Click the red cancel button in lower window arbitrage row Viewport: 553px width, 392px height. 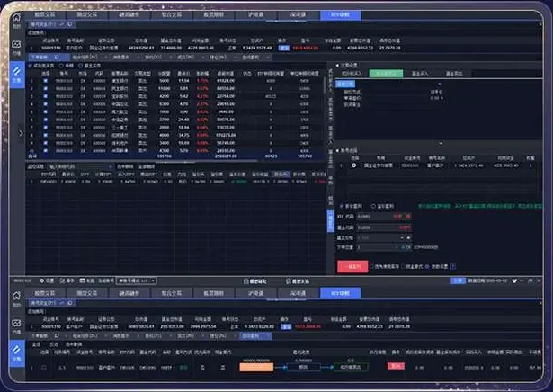tap(396, 366)
